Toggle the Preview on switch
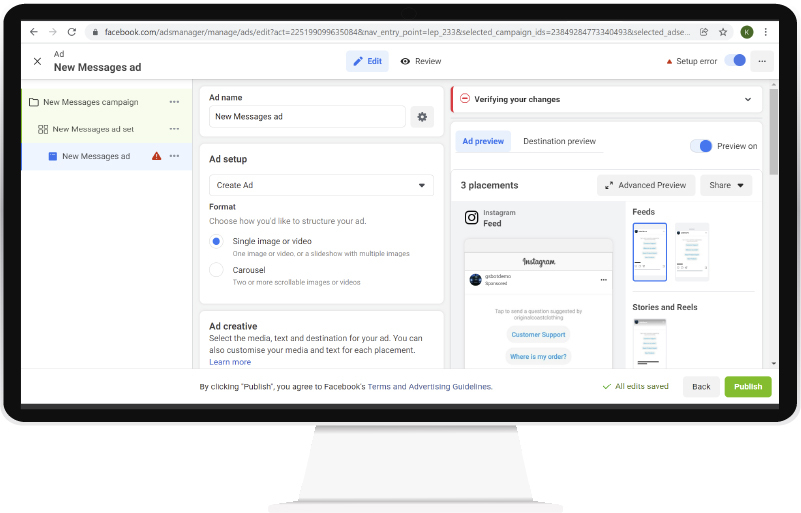The image size is (801, 513). coord(701,146)
